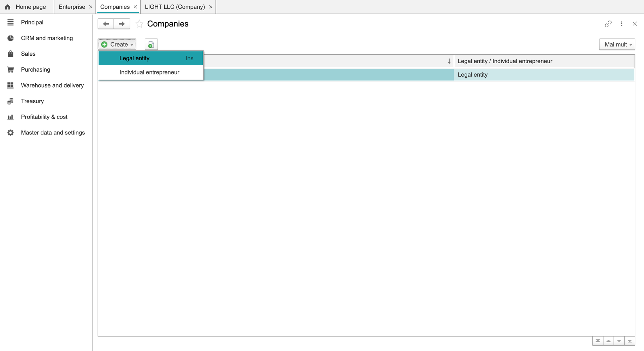Open the Mai mult dropdown
This screenshot has height=351, width=644.
click(x=617, y=44)
